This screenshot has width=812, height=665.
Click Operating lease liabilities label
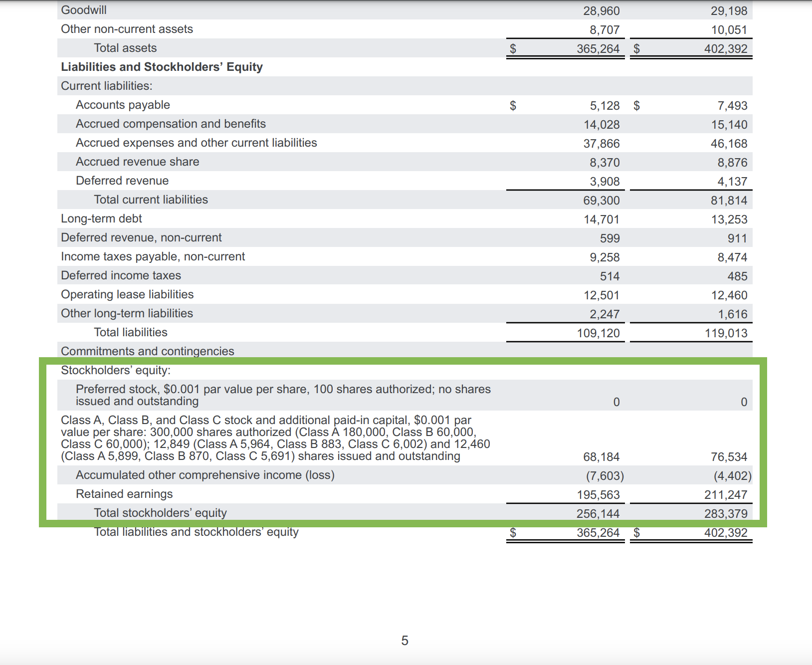coord(127,294)
